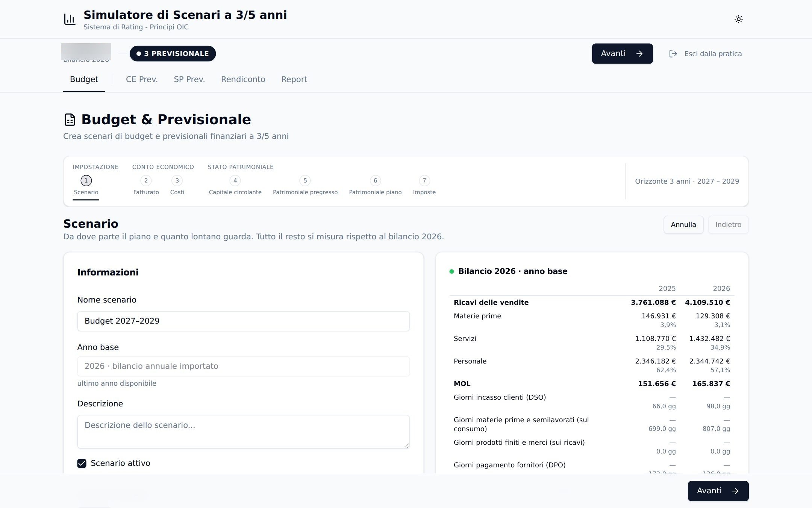The width and height of the screenshot is (812, 508).
Task: Click the top Avanti button
Action: [622, 54]
